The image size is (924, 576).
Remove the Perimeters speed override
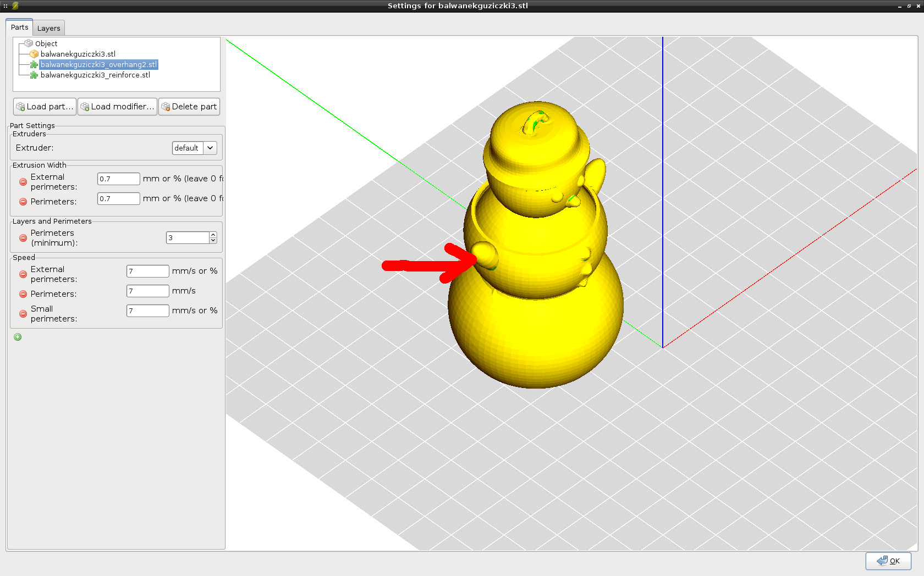pos(23,294)
